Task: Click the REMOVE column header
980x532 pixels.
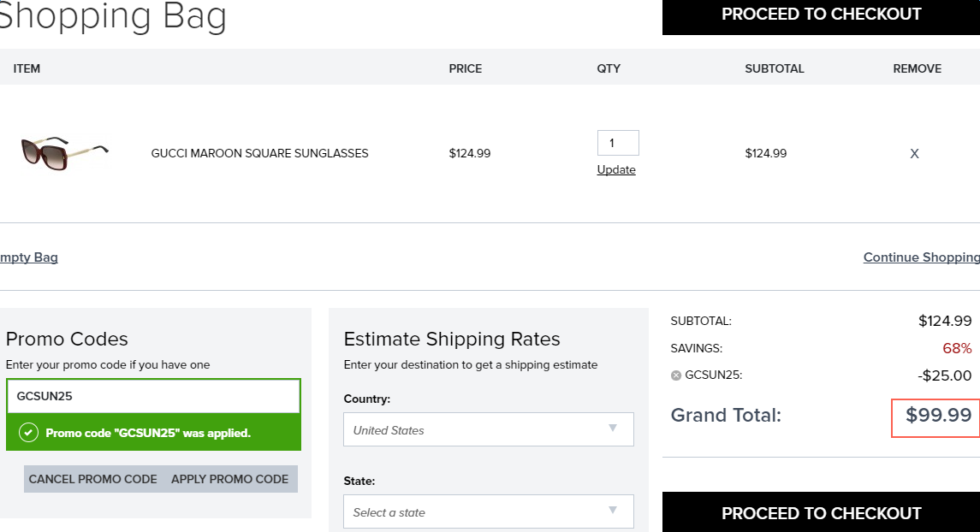Action: [917, 68]
